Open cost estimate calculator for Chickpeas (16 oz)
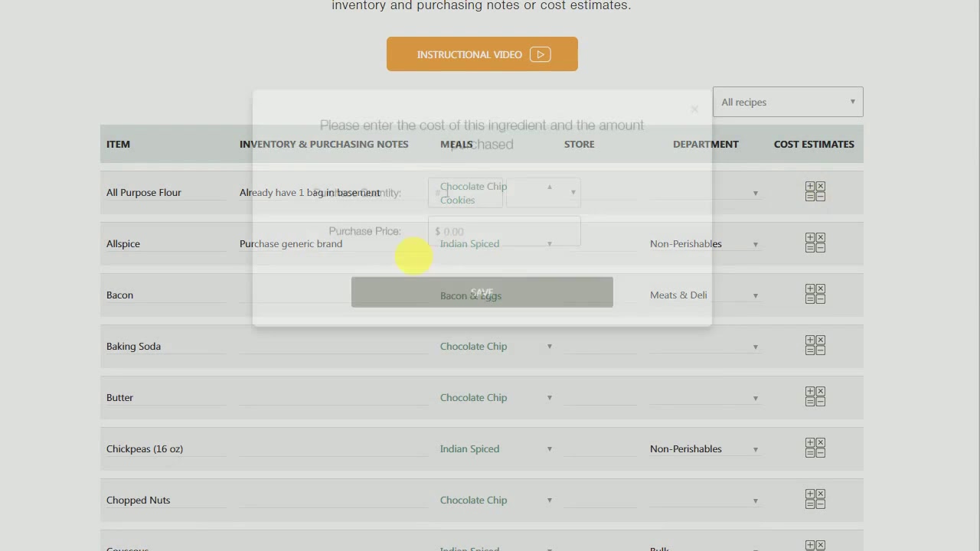 (815, 448)
